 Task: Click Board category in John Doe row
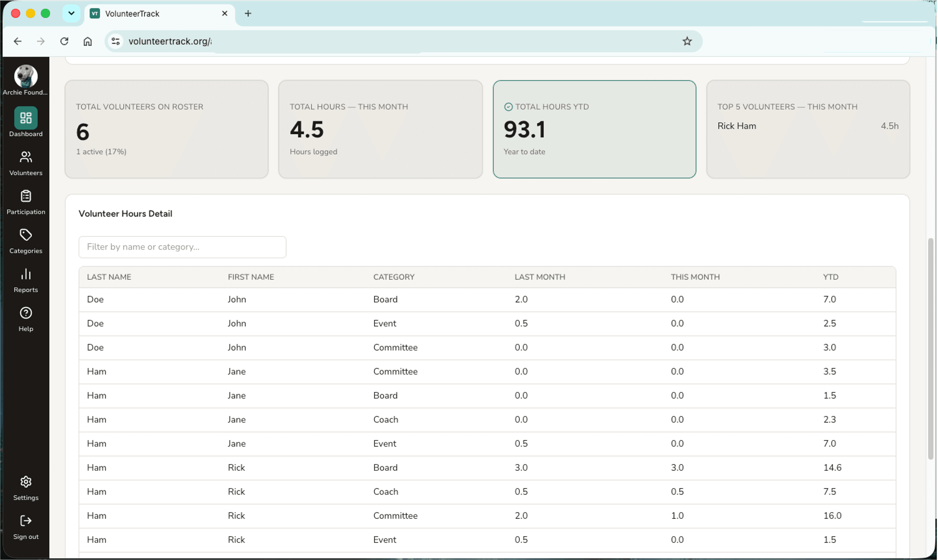coord(385,299)
